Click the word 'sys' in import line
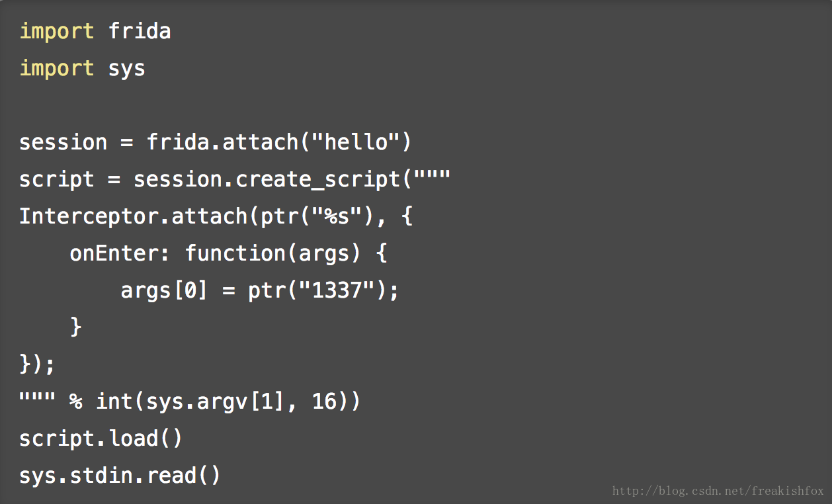Viewport: 832px width, 504px height. pos(126,68)
